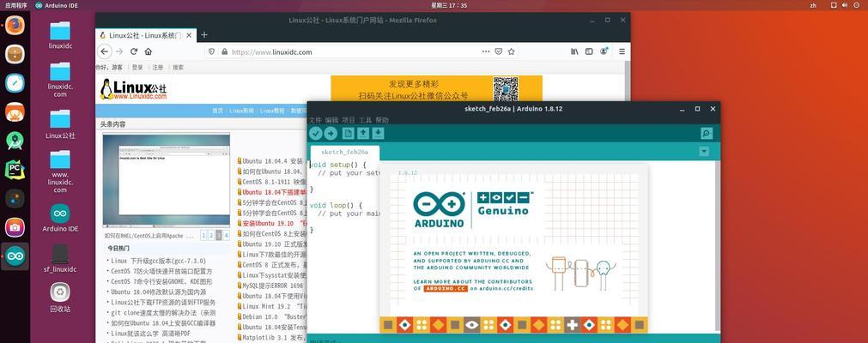Click the Arduino IDE dock icon
This screenshot has height=343, width=868.
pos(15,256)
